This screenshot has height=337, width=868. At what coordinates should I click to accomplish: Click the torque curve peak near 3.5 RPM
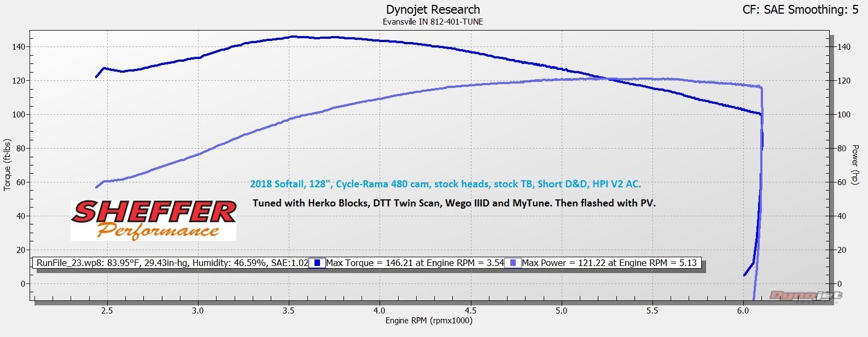294,37
